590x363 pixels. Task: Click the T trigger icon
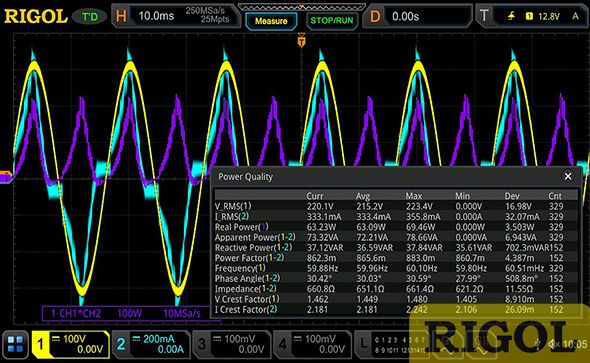point(484,16)
